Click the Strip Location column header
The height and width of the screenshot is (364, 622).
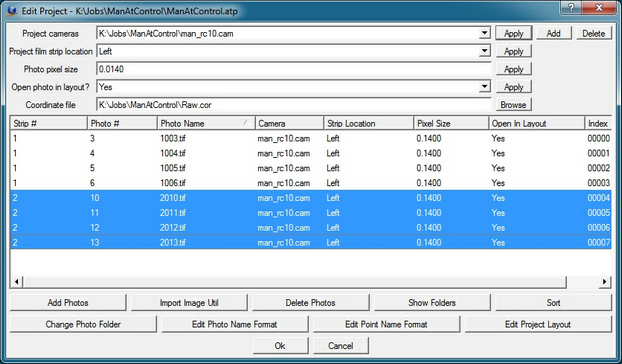369,123
